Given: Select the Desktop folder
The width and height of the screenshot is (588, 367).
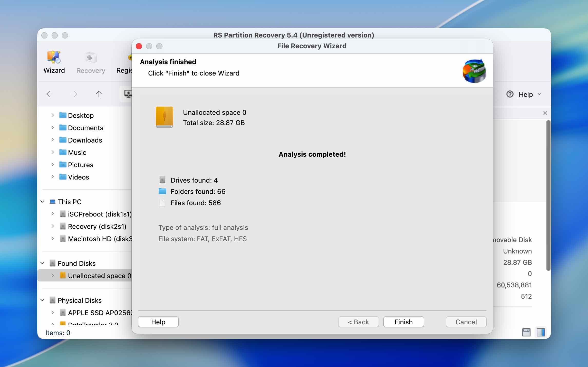Looking at the screenshot, I should [x=81, y=115].
